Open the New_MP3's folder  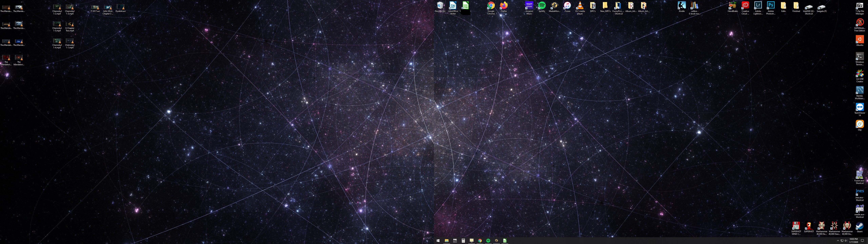605,7
